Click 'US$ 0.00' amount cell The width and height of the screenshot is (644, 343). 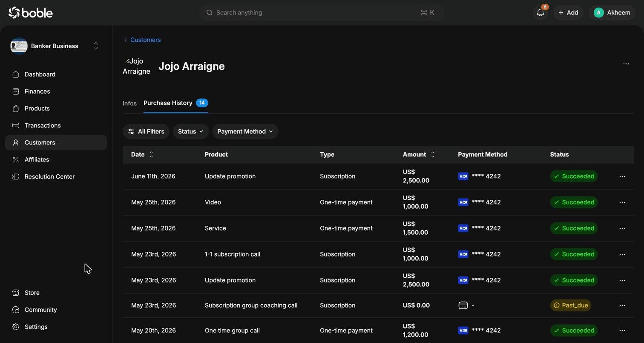tap(416, 306)
